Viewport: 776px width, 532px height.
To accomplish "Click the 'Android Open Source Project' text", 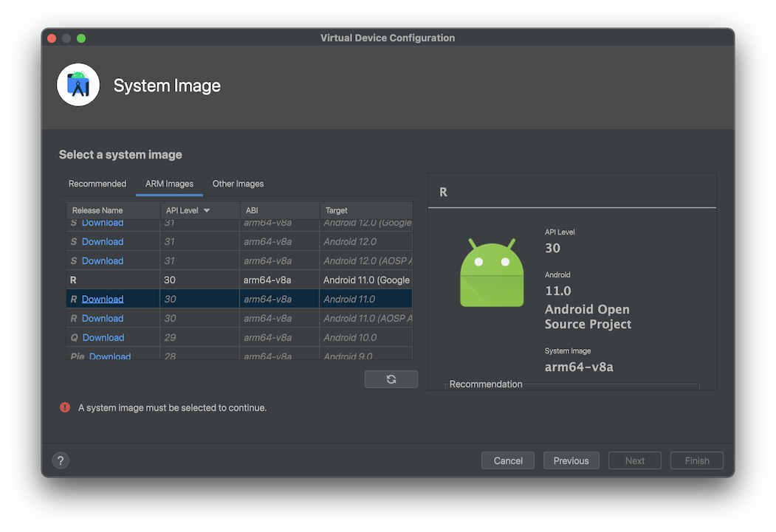I will pos(588,317).
